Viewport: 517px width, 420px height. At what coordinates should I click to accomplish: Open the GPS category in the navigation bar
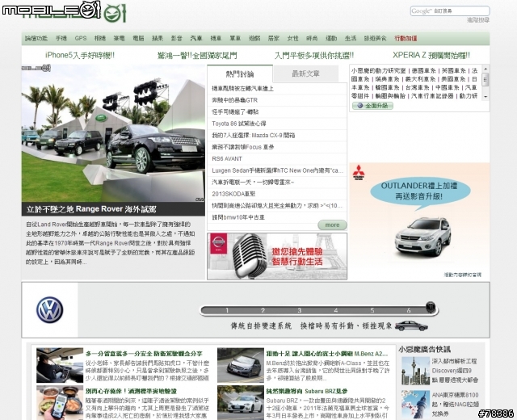[x=81, y=39]
